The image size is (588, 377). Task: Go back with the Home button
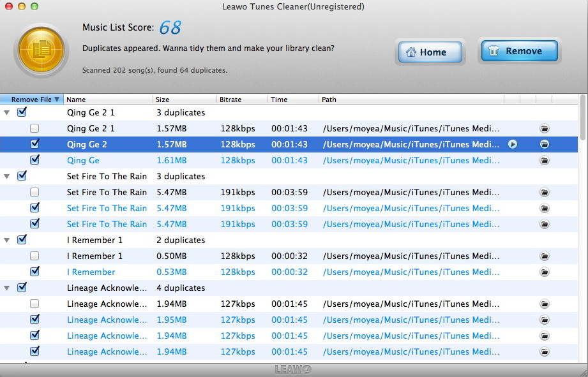430,52
